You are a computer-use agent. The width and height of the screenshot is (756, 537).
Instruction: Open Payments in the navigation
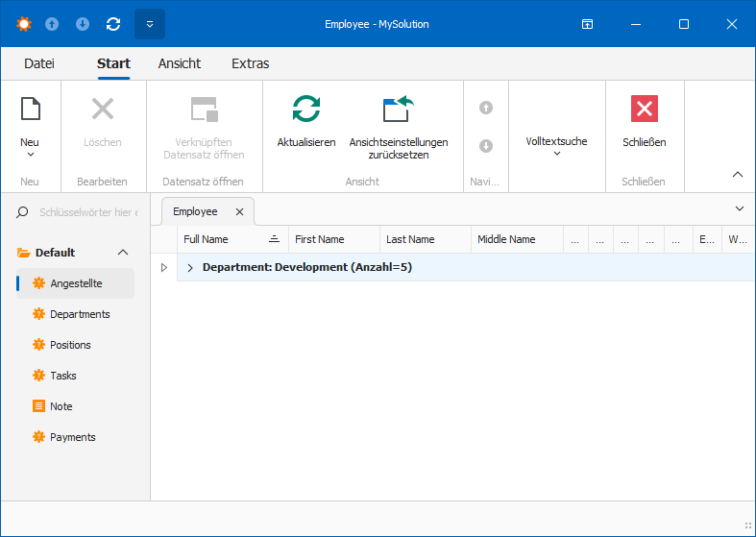(75, 437)
